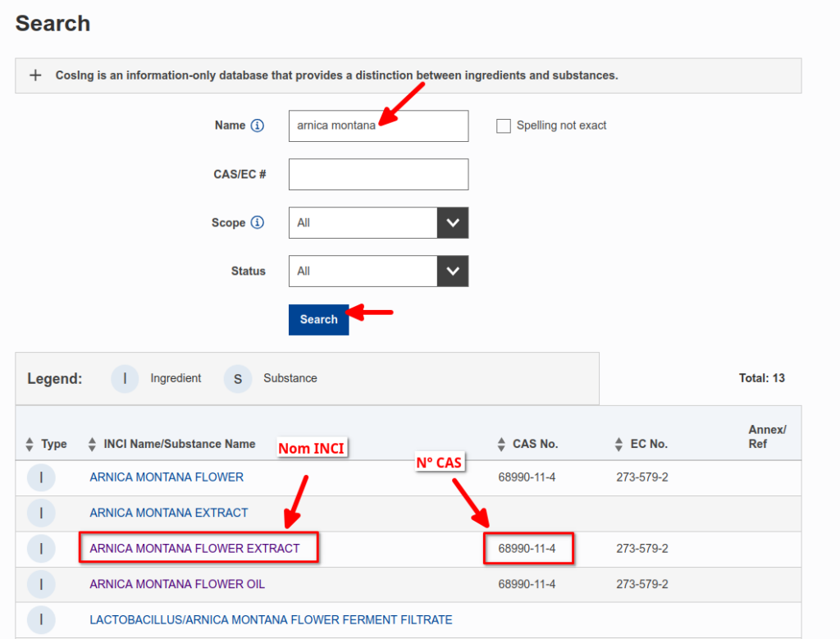Enable the 'Spelling not exact' checkbox
Screen dimensions: 840x639
click(x=504, y=126)
